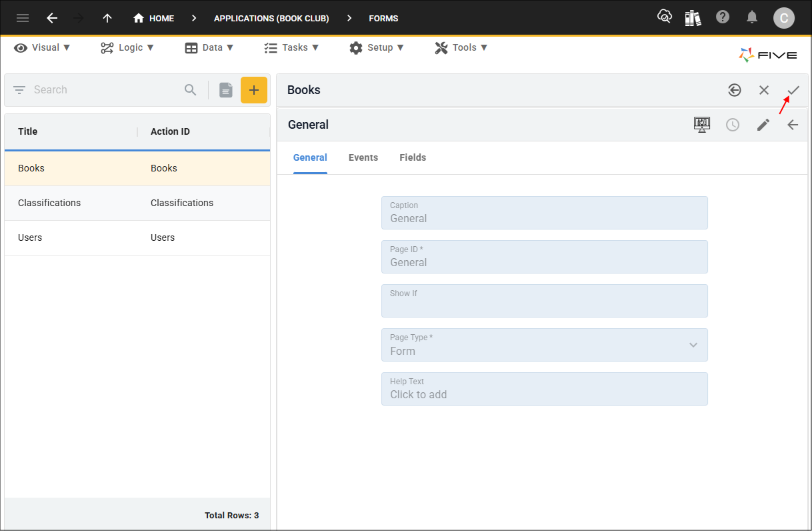The width and height of the screenshot is (812, 531).
Task: Add a new form with plus button
Action: (x=254, y=90)
